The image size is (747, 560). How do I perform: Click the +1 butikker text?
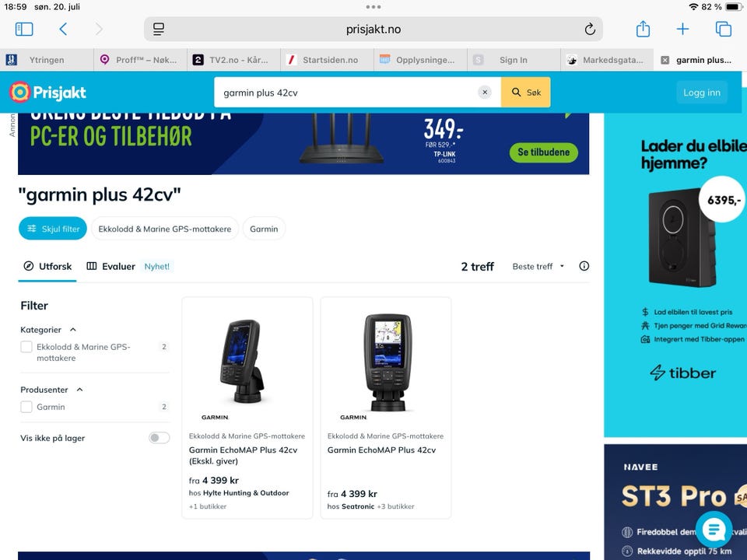coord(208,506)
